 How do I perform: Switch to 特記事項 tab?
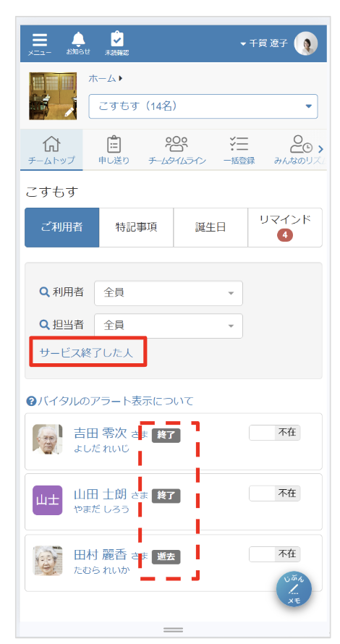[136, 227]
